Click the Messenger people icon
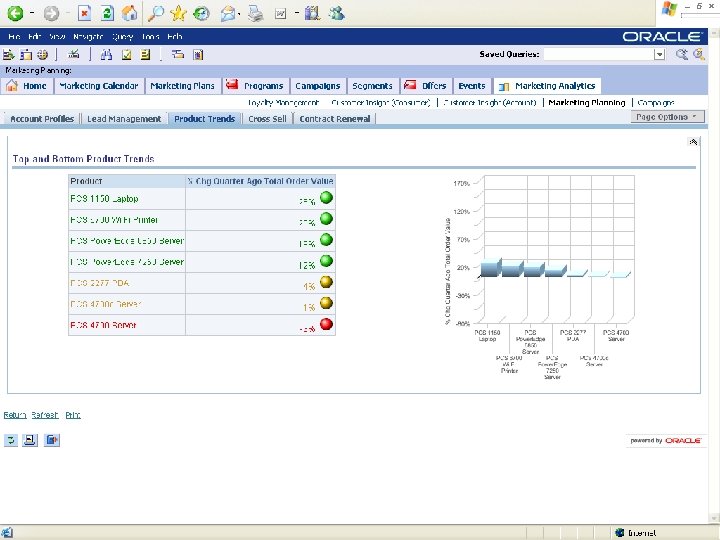This screenshot has height=540, width=720. pos(336,13)
